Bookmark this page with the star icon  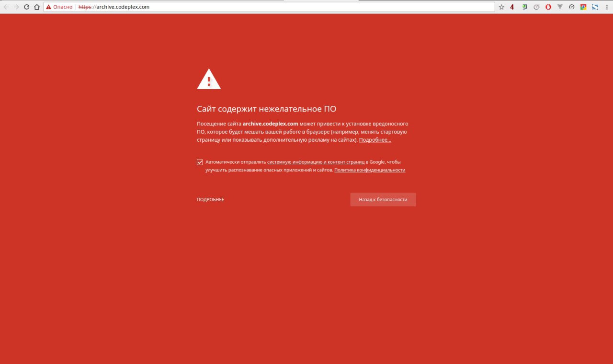501,7
